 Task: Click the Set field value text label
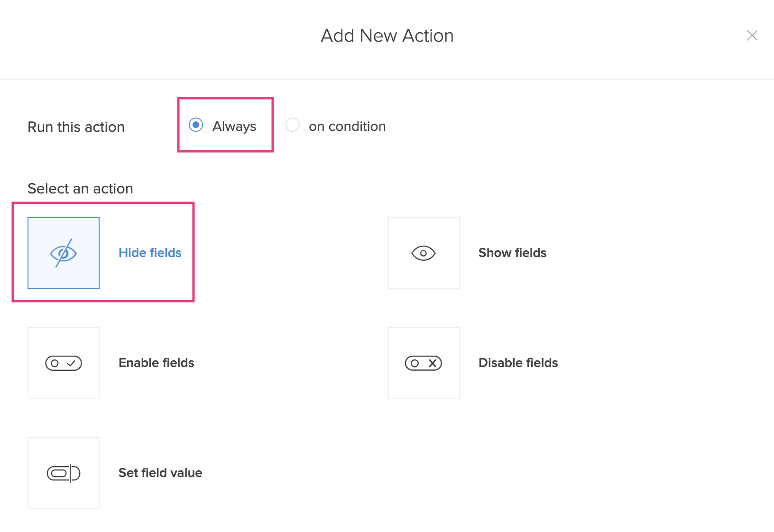(x=160, y=473)
